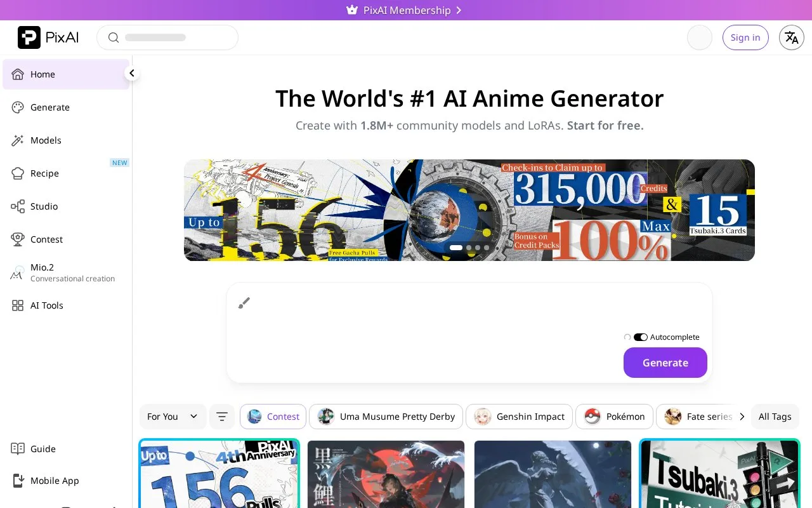Click the Mobile App download icon

click(x=18, y=481)
